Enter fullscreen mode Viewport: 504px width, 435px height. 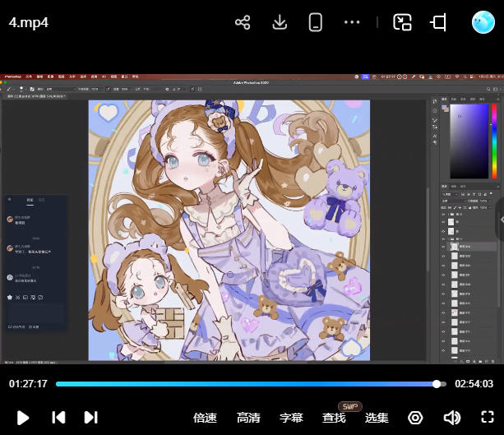[x=487, y=418]
